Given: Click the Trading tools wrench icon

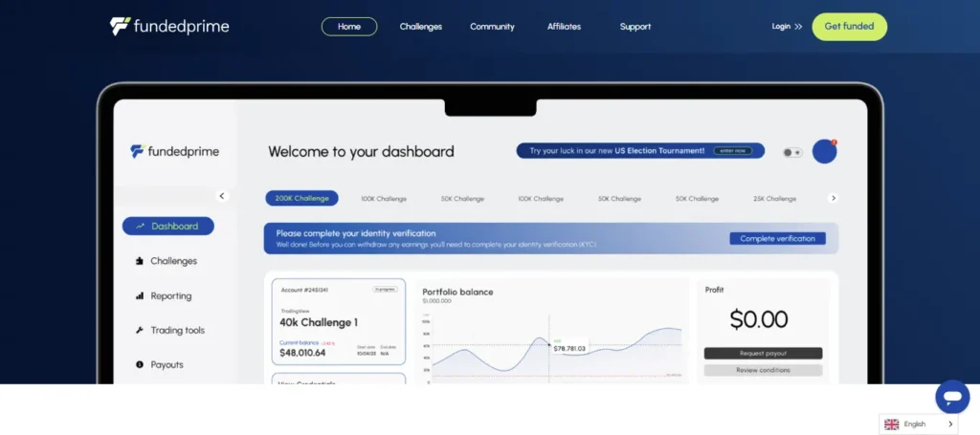Looking at the screenshot, I should 140,330.
